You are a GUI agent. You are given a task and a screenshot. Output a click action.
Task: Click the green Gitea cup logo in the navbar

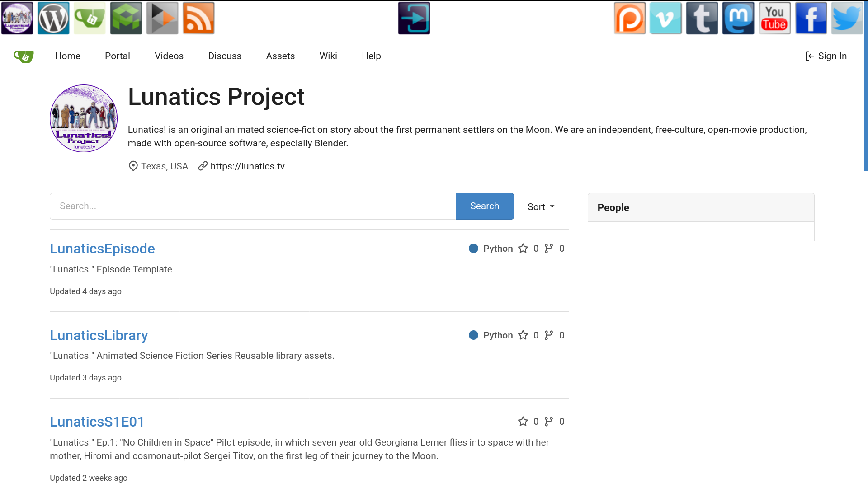pyautogui.click(x=24, y=56)
